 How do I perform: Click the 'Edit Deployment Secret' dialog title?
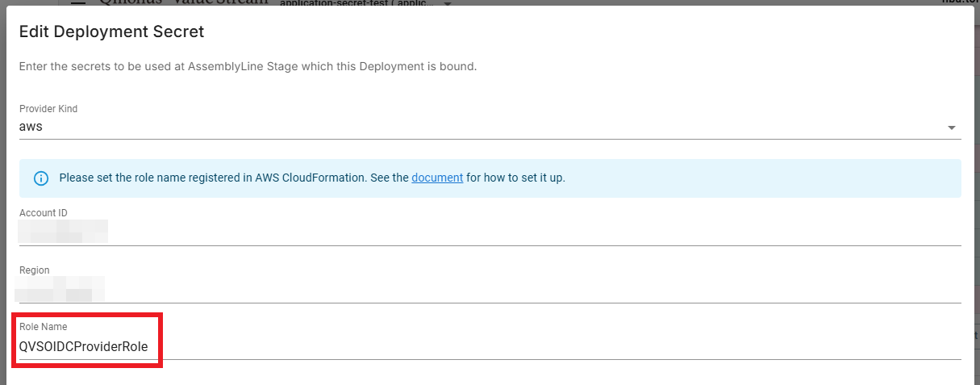(x=111, y=32)
